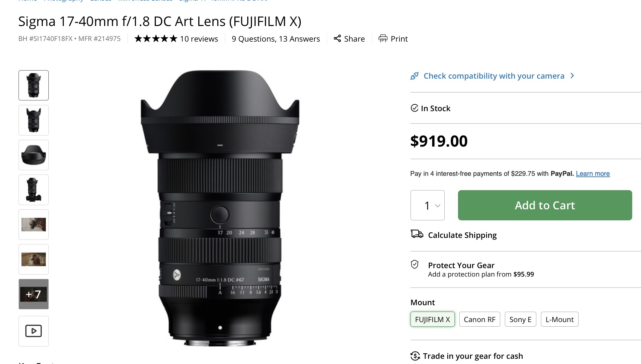Screen dimensions: 641x364
Task: Open the quantity dropdown
Action: 427,205
